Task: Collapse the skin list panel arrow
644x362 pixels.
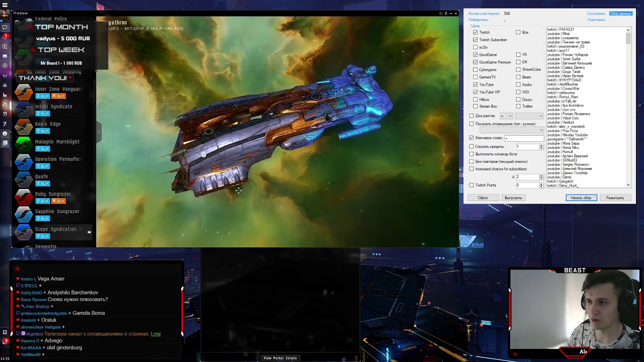Action: pyautogui.click(x=99, y=132)
